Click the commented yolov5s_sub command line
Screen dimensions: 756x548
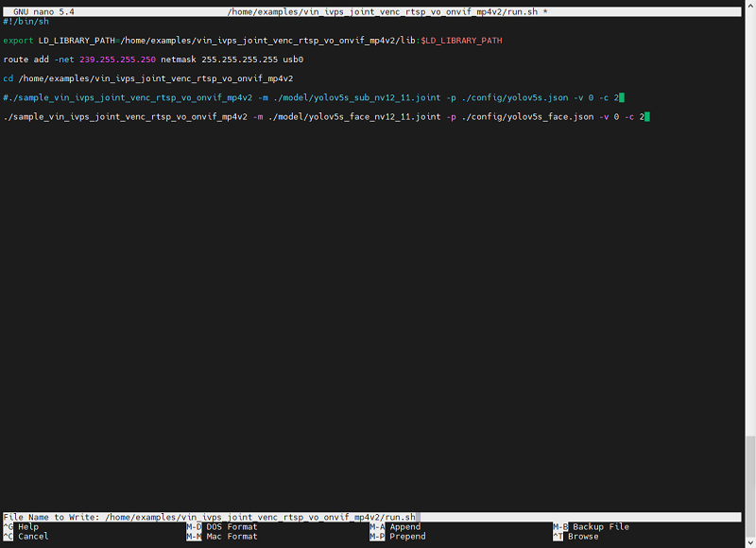pyautogui.click(x=311, y=98)
